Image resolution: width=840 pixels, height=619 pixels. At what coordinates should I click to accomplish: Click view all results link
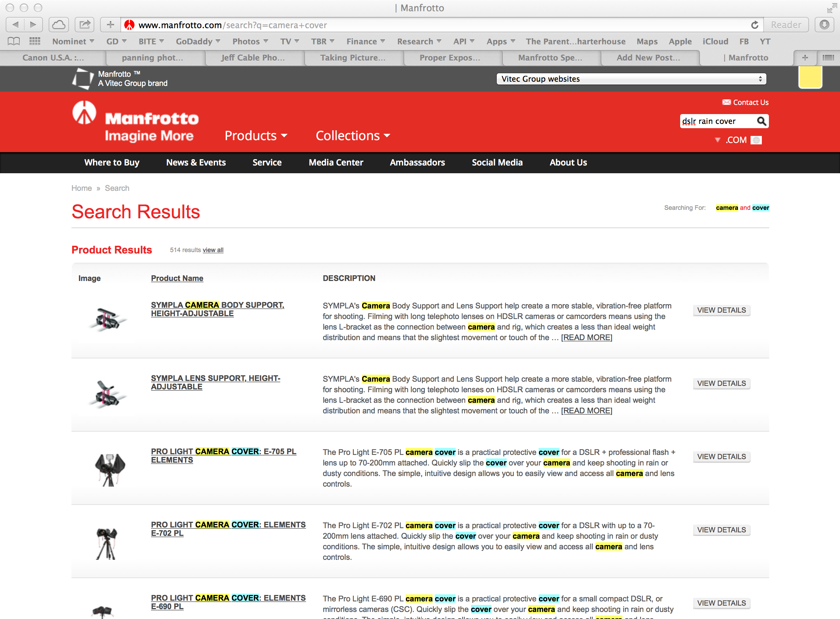pos(213,250)
